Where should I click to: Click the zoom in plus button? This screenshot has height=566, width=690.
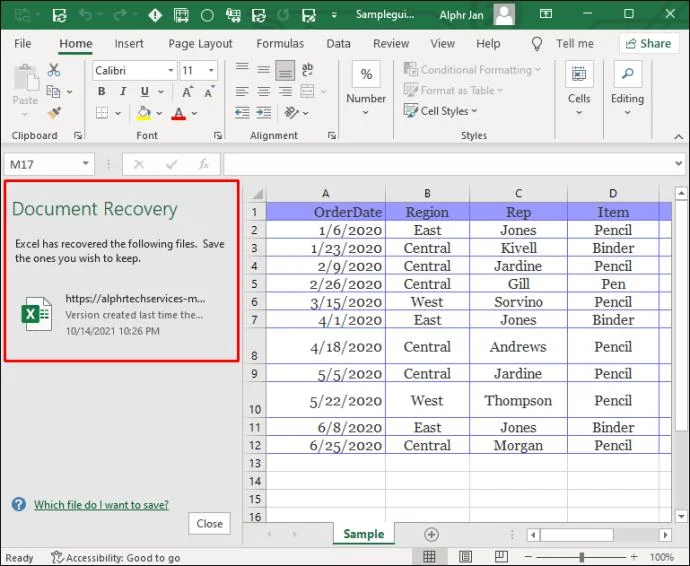pos(634,557)
